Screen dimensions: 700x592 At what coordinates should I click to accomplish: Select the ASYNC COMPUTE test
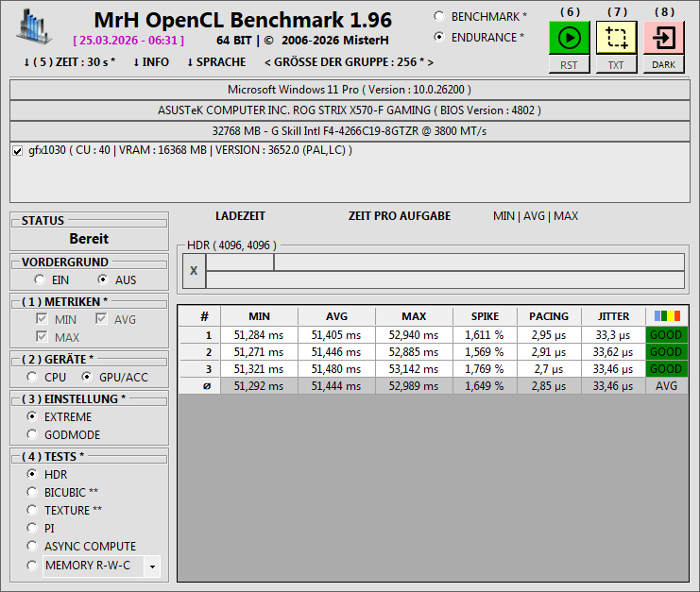pyautogui.click(x=32, y=546)
